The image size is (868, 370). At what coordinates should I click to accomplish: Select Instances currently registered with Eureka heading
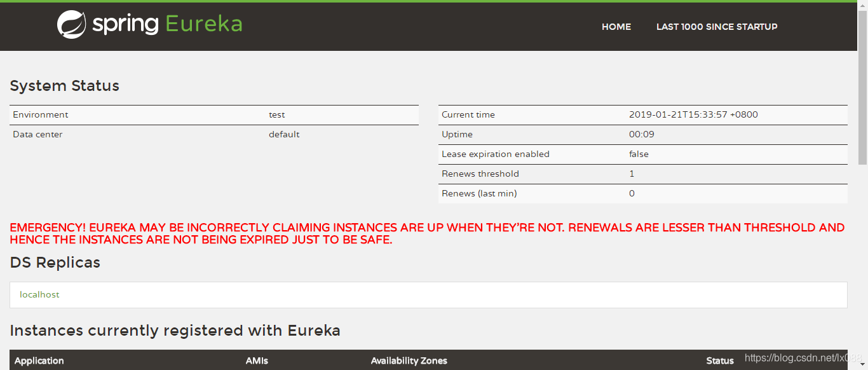(175, 331)
